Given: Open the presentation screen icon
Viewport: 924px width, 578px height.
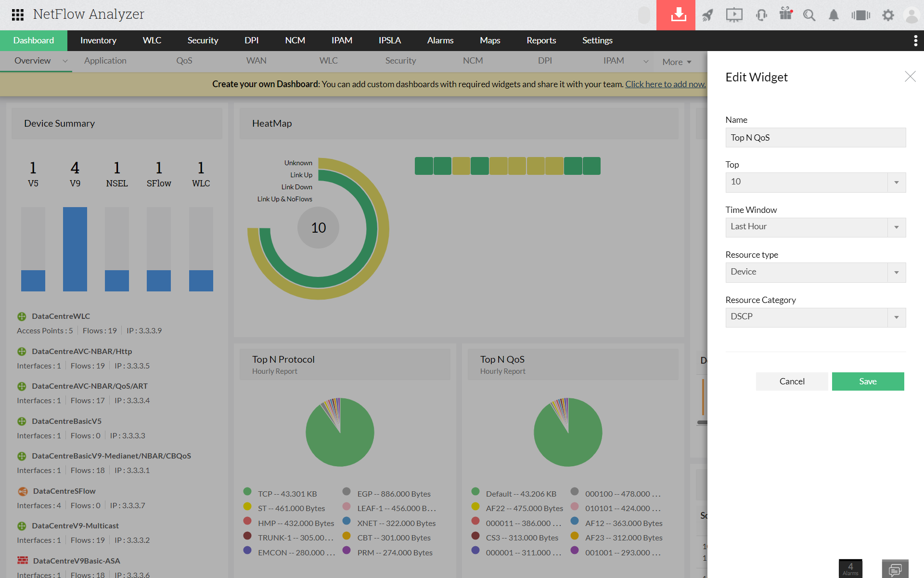Looking at the screenshot, I should pyautogui.click(x=734, y=15).
